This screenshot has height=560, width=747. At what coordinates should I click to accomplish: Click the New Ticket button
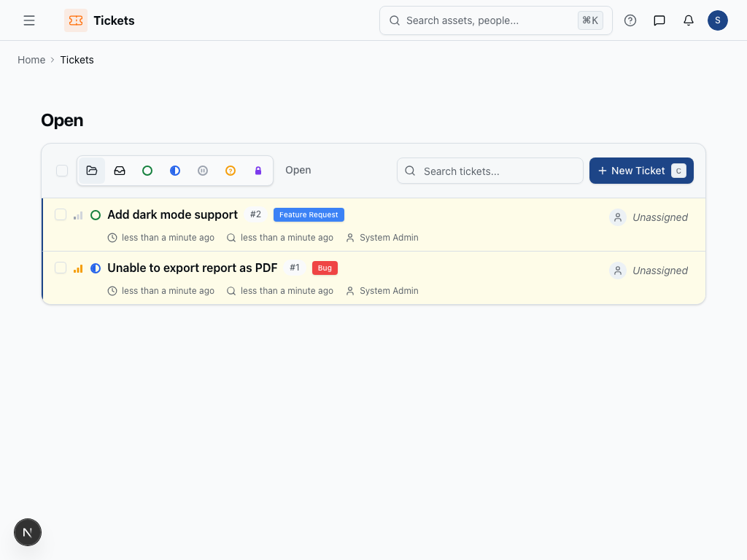tap(640, 171)
